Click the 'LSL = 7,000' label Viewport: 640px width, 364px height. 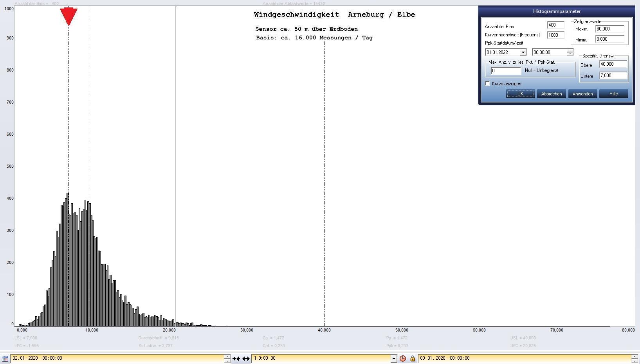pos(26,338)
